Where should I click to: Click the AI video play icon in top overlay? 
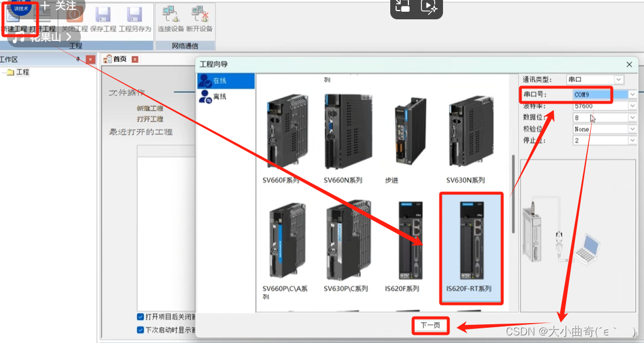(429, 6)
